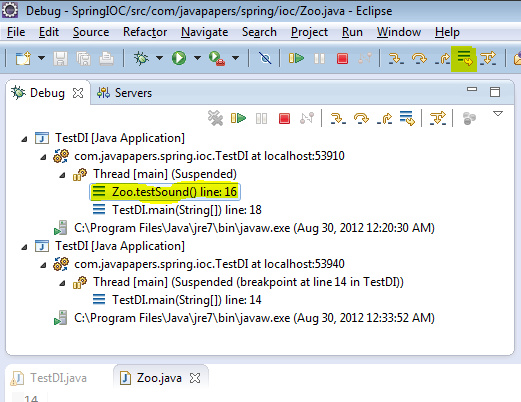This screenshot has height=402, width=521.
Task: Switch to the Servers tab
Action: click(124, 93)
